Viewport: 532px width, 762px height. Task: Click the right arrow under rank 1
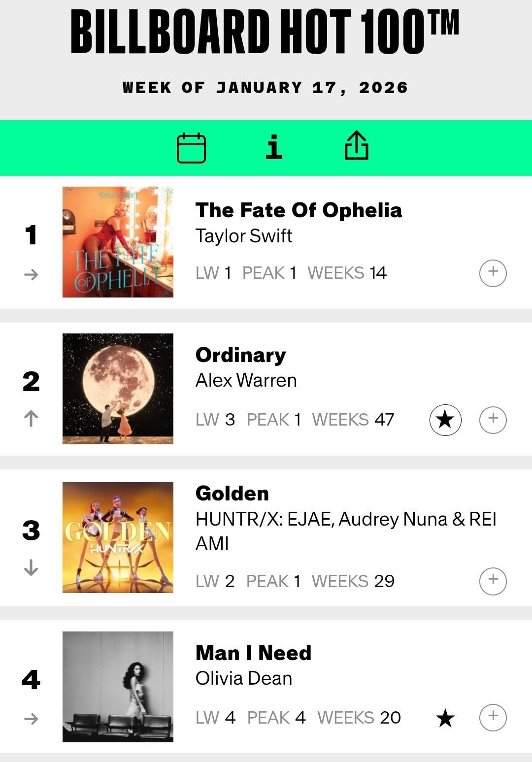(x=31, y=274)
